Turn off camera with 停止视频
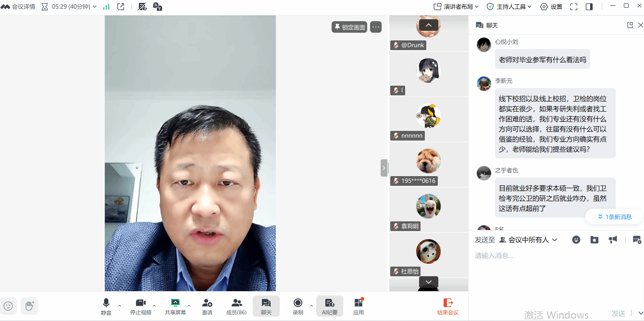 tap(140, 306)
